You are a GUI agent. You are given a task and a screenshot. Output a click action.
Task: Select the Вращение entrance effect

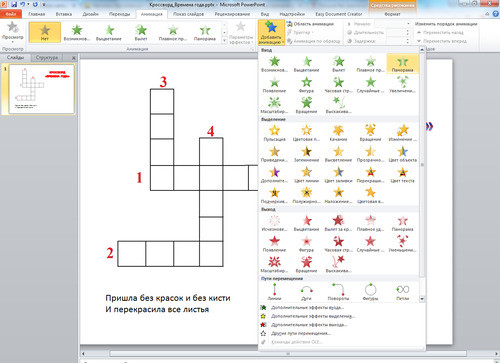[306, 105]
